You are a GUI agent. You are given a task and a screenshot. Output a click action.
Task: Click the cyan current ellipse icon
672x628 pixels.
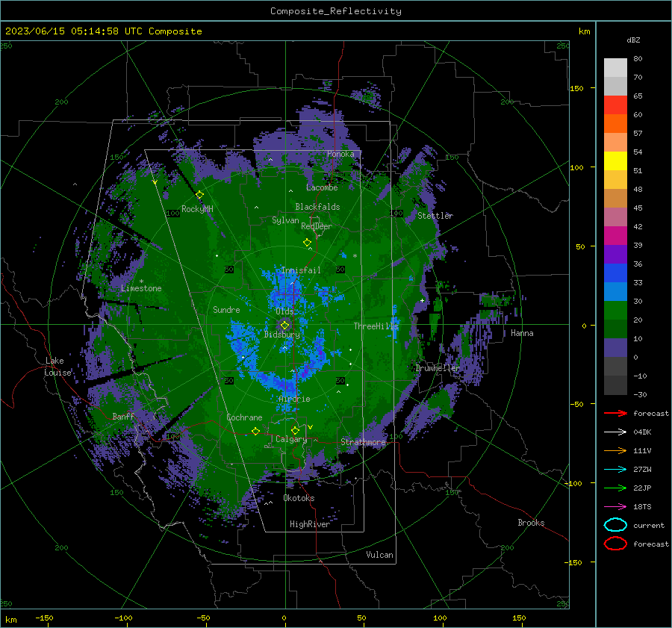point(615,525)
